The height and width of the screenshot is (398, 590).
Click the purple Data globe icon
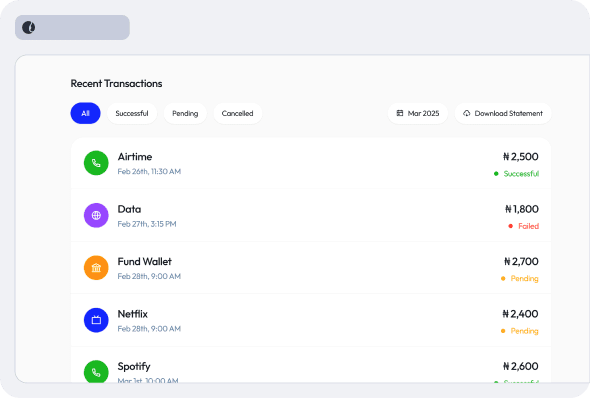96,215
